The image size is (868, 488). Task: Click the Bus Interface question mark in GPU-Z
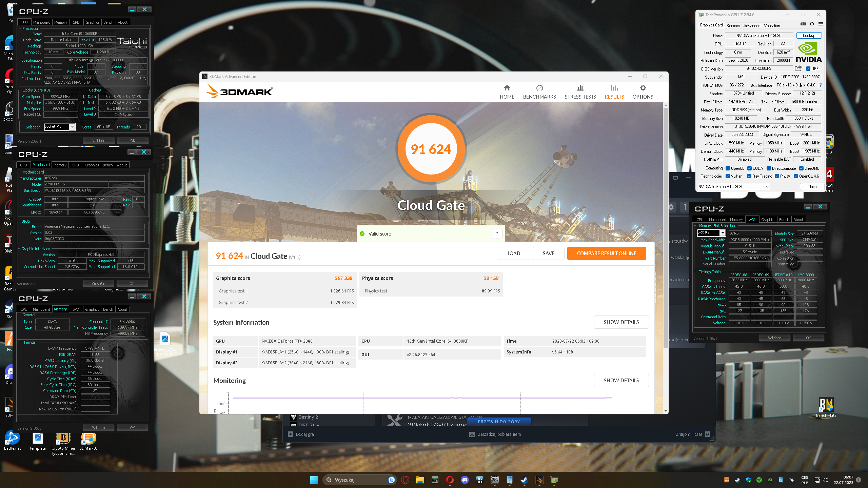(x=821, y=85)
